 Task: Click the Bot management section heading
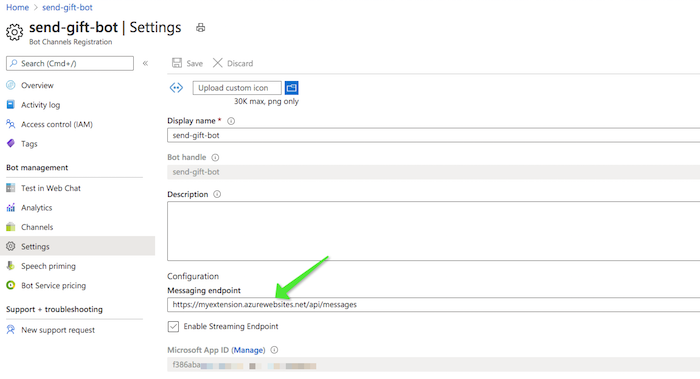[37, 167]
